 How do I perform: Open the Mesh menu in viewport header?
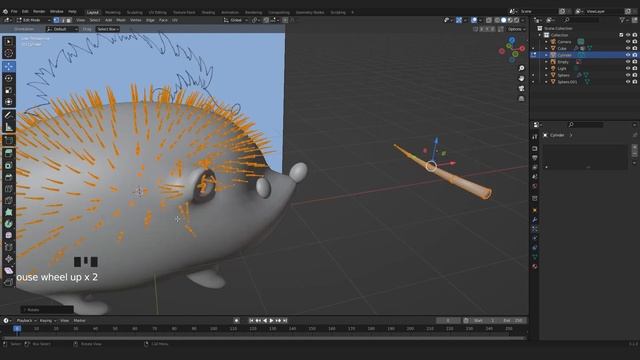(121, 20)
